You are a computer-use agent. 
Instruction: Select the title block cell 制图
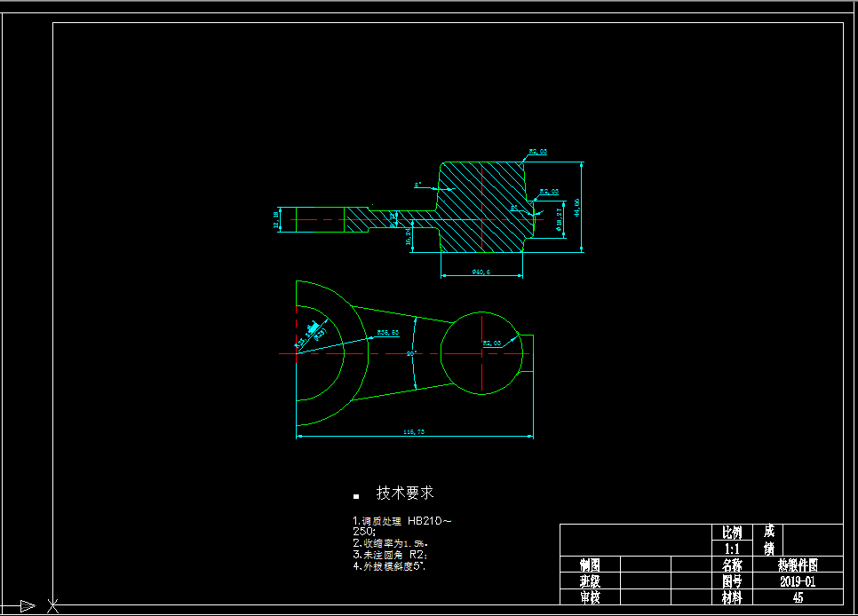click(x=590, y=565)
